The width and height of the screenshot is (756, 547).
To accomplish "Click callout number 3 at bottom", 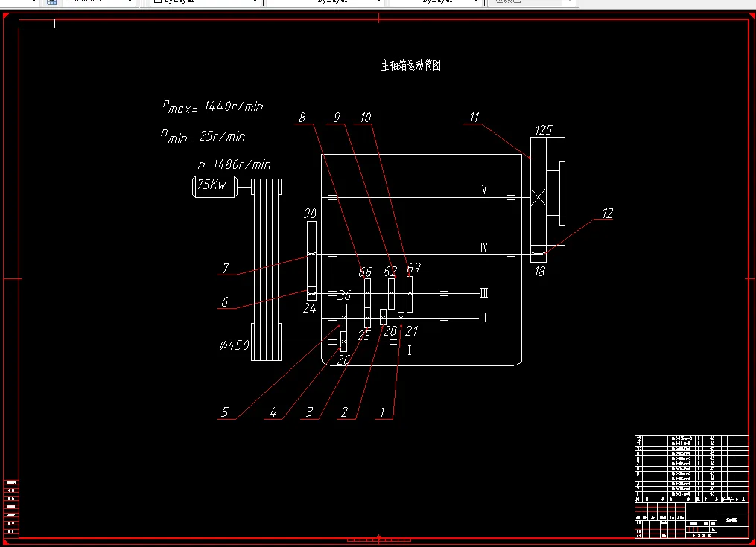I will (x=310, y=412).
